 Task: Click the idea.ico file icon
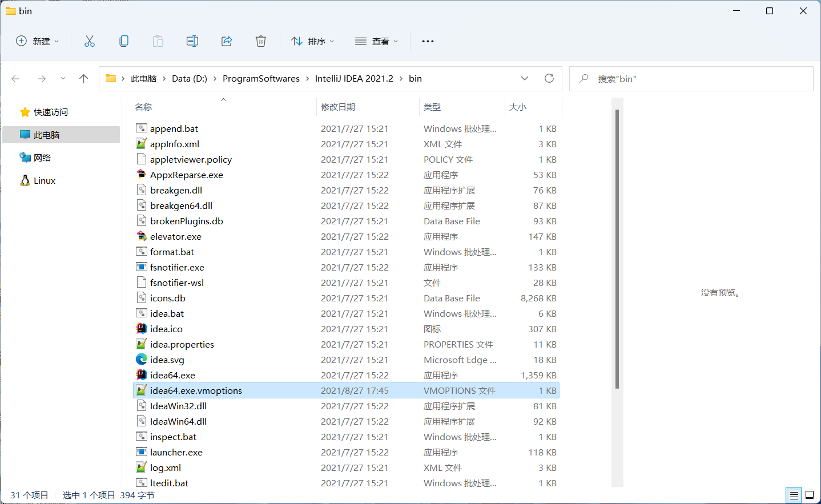point(142,329)
